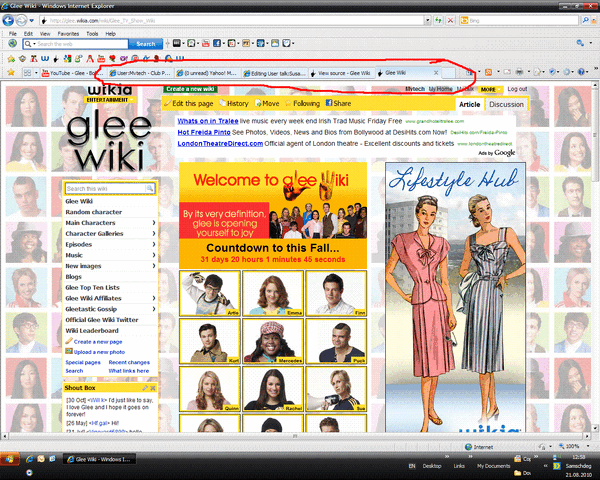Click the Help question mark icon
This screenshot has height=480, width=600.
coord(581,72)
